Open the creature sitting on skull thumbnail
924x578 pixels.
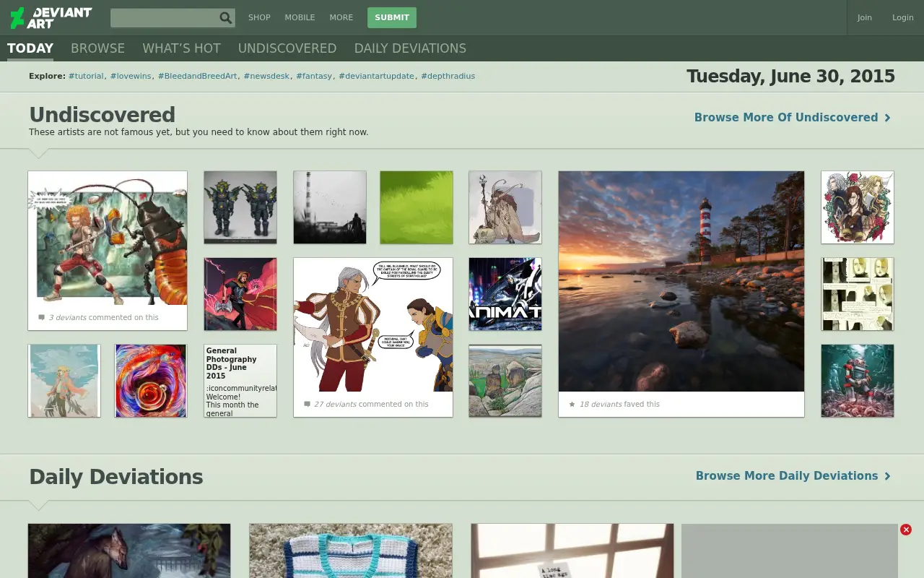(505, 207)
